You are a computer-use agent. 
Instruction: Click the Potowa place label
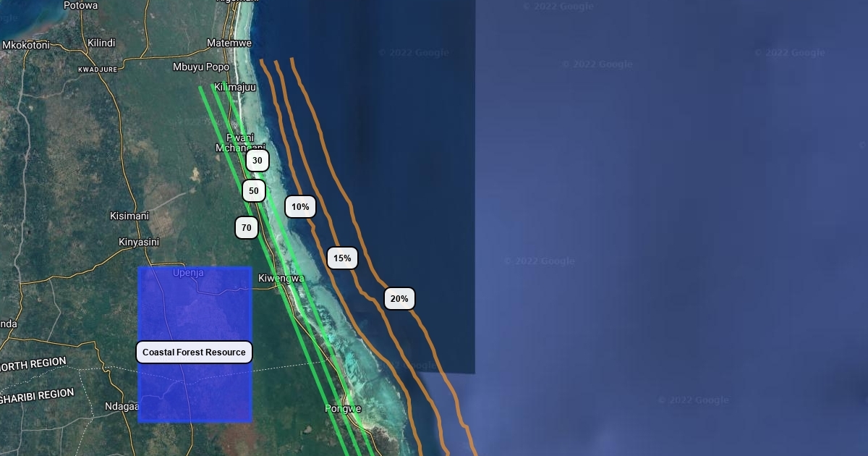(x=81, y=6)
